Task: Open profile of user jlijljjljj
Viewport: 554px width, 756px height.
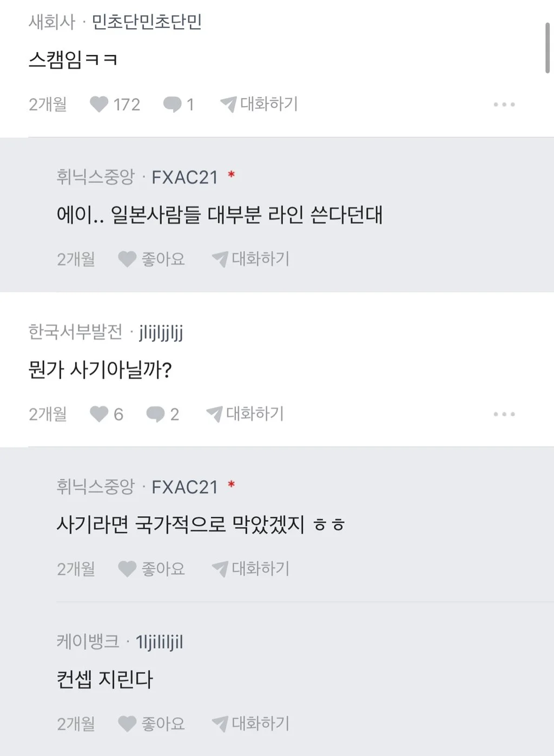Action: click(x=161, y=332)
